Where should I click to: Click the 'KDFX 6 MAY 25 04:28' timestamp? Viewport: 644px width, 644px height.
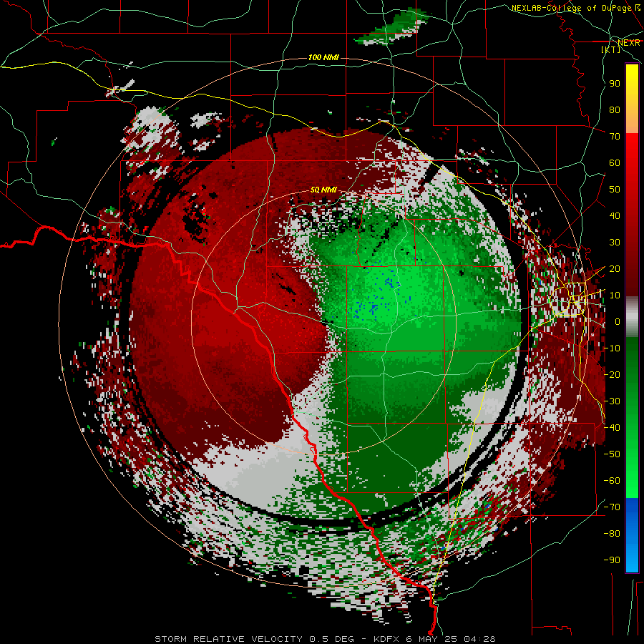tap(434, 639)
